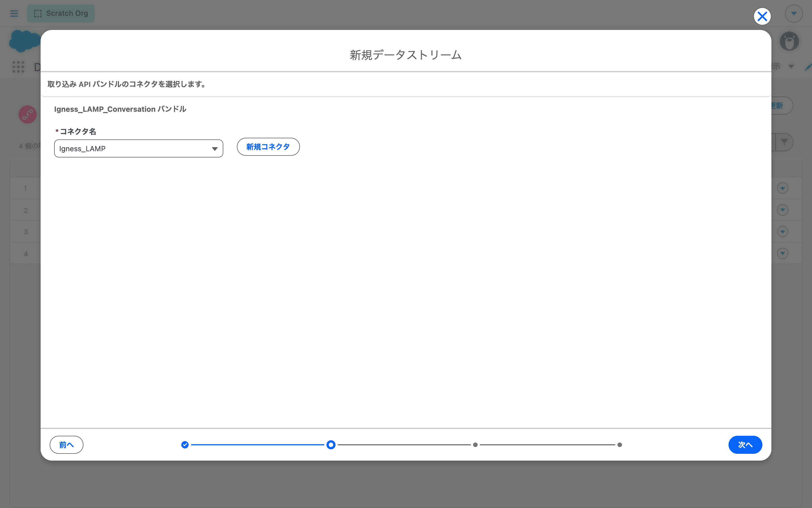Open row 4 actions dropdown
The height and width of the screenshot is (508, 812).
click(x=783, y=253)
